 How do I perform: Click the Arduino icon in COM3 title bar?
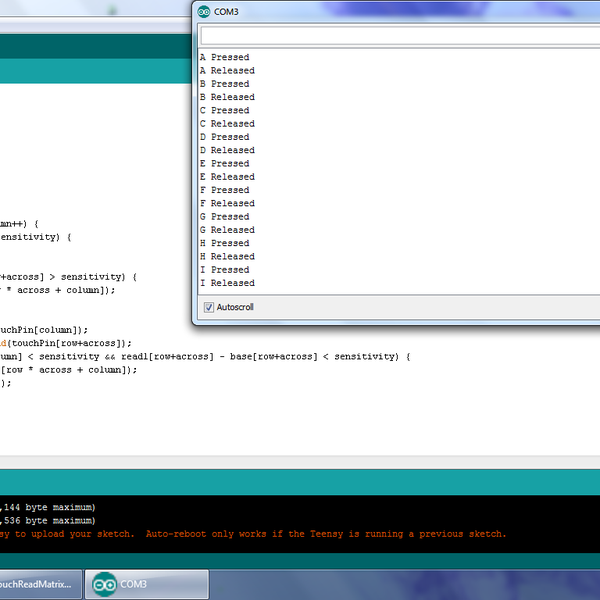[205, 12]
